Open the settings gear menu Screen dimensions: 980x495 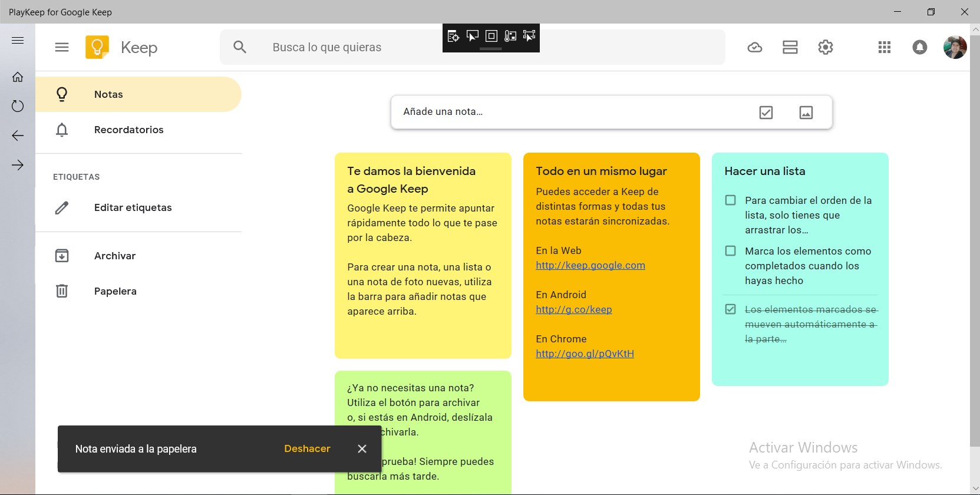tap(826, 47)
